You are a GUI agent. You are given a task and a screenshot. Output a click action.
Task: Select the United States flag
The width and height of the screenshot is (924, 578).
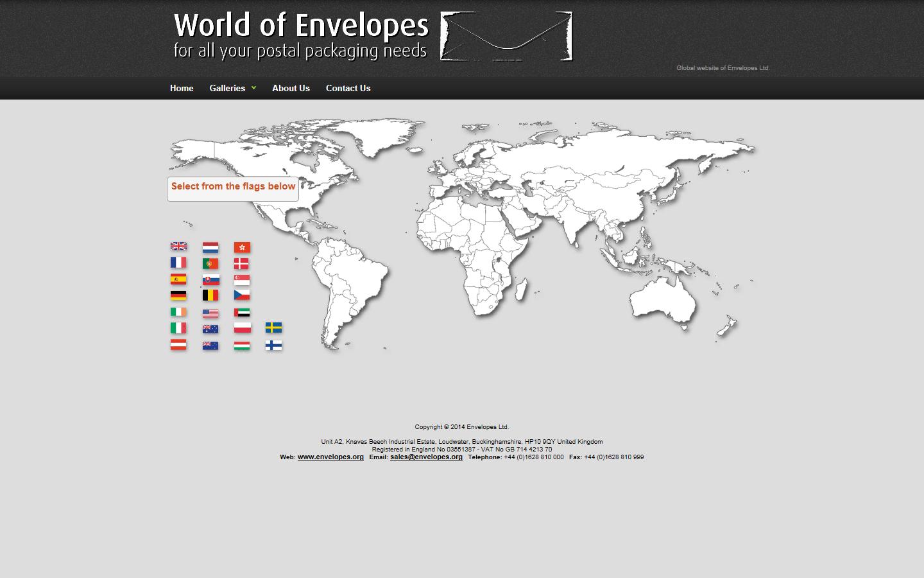pos(210,312)
